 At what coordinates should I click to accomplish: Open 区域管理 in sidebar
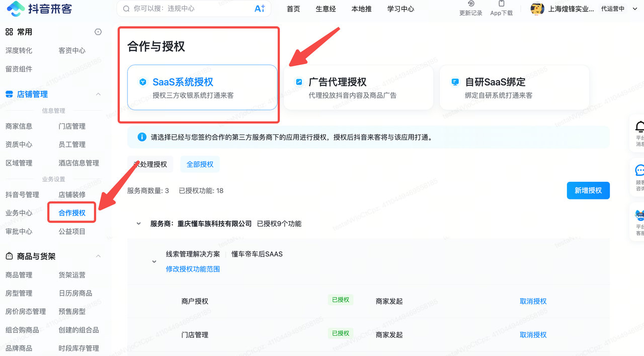click(x=19, y=163)
